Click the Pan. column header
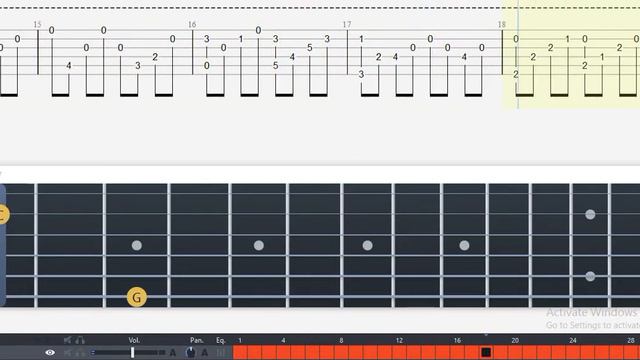 [197, 340]
